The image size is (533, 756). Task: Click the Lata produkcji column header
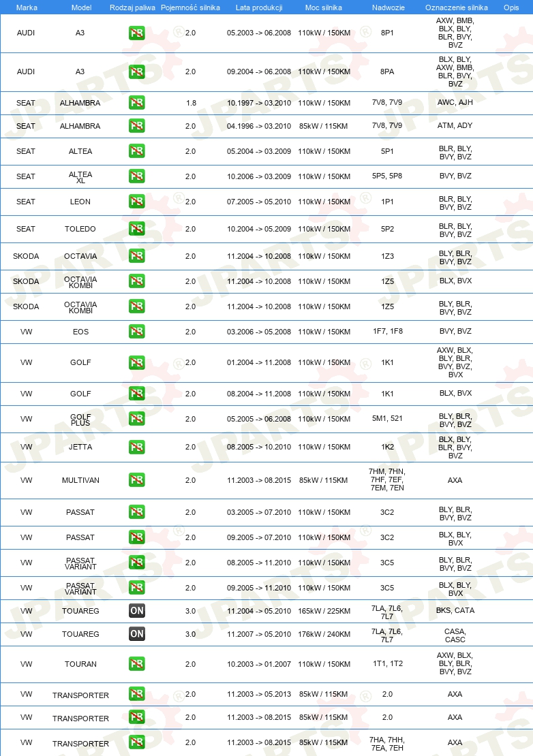[x=259, y=7]
